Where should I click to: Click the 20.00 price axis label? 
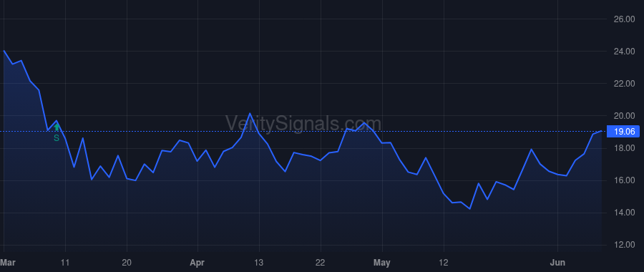[x=624, y=116]
